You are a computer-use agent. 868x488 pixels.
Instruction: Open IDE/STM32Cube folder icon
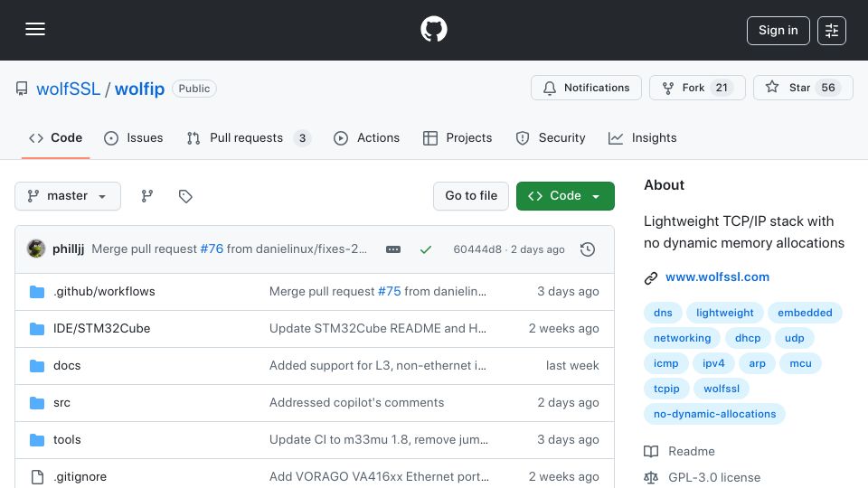(37, 329)
